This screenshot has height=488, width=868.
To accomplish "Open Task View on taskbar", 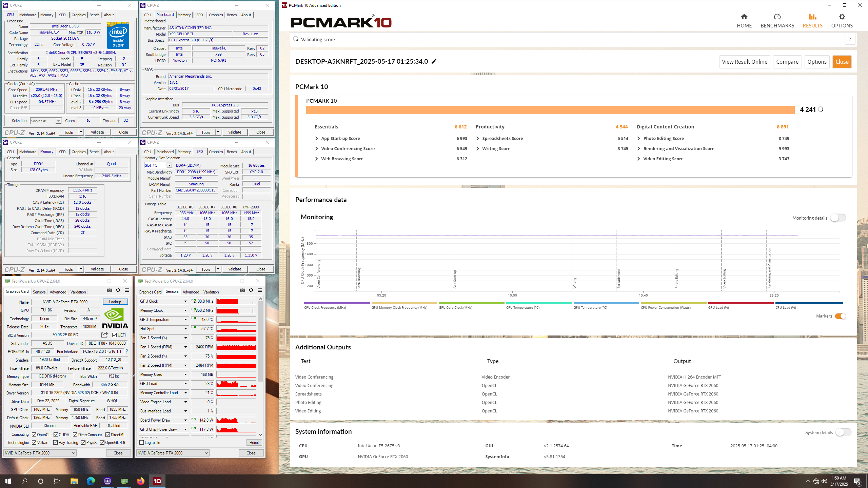I will point(57,481).
